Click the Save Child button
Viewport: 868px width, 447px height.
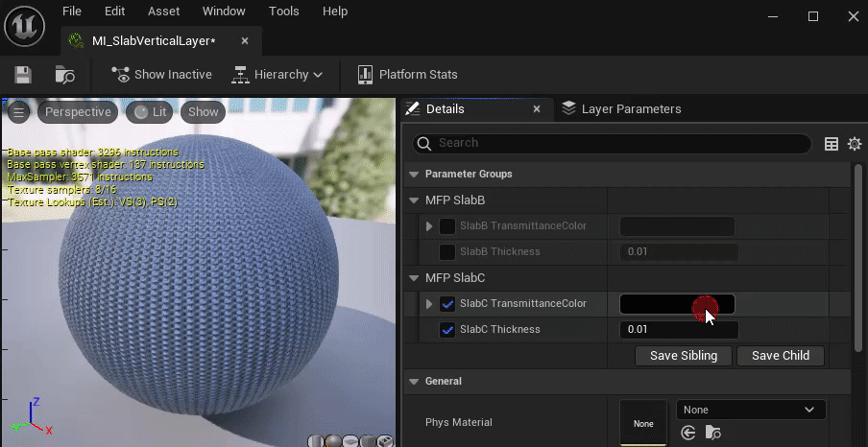click(781, 356)
